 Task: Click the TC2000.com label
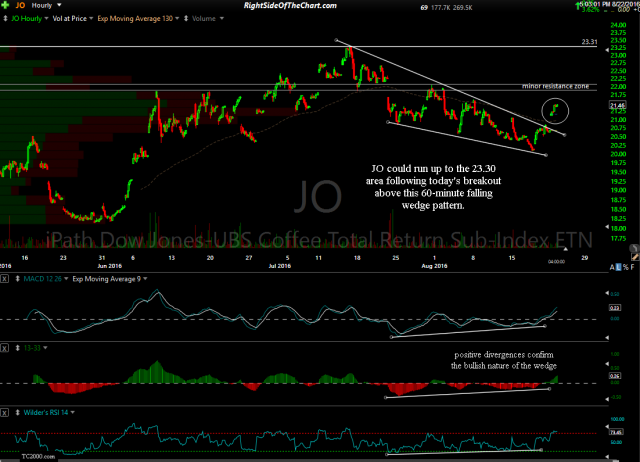38,456
